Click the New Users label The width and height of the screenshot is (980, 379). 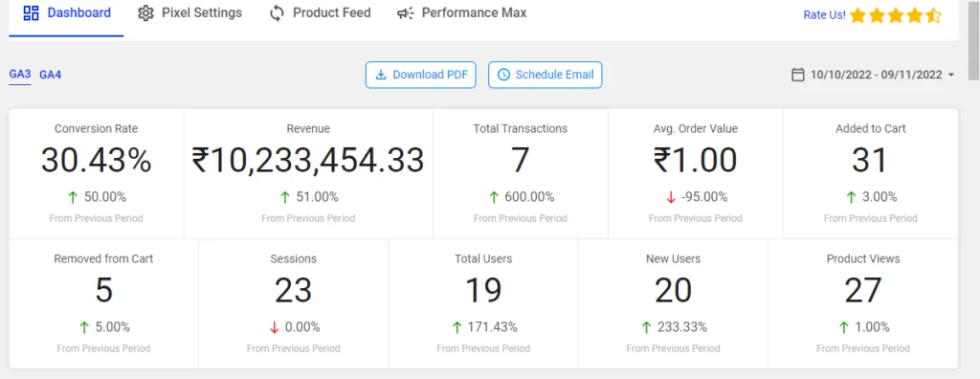[673, 259]
